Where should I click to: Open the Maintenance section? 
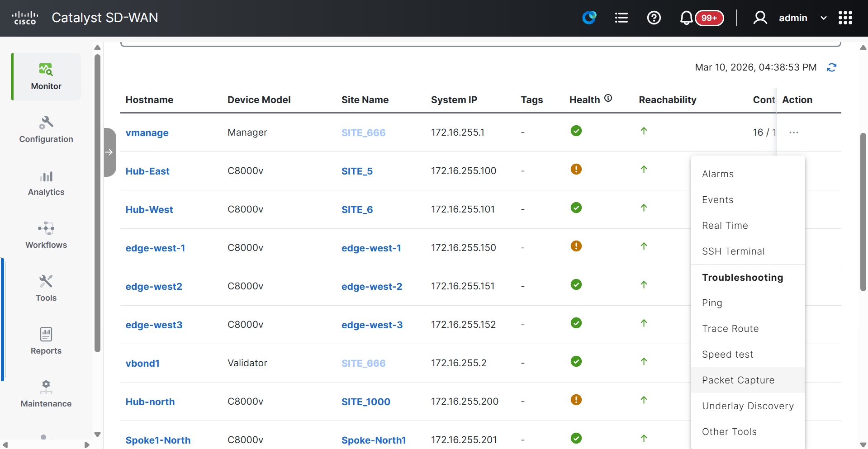(46, 394)
